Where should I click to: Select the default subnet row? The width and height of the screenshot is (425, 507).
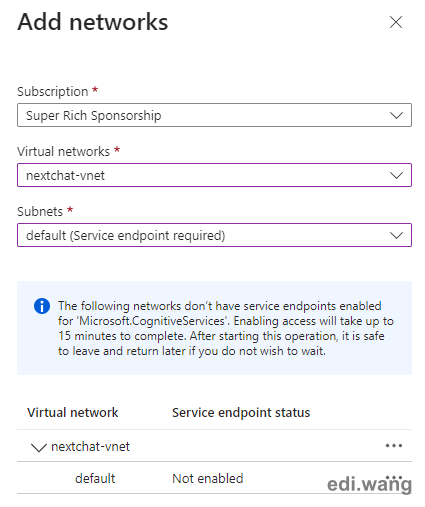coord(214,478)
